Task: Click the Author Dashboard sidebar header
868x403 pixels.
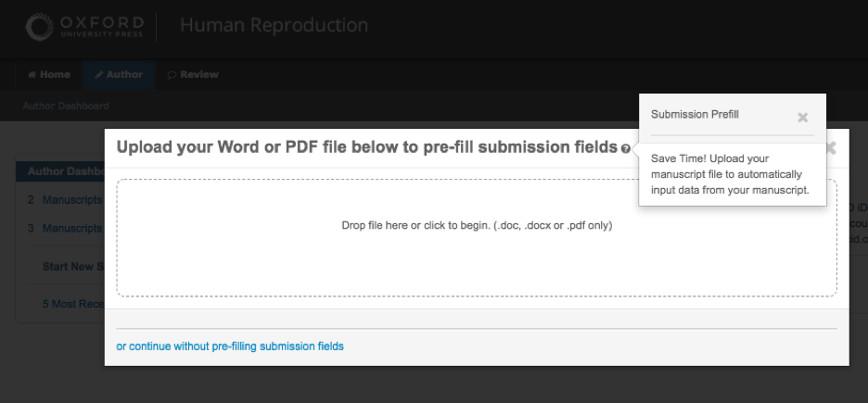Action: click(x=60, y=171)
